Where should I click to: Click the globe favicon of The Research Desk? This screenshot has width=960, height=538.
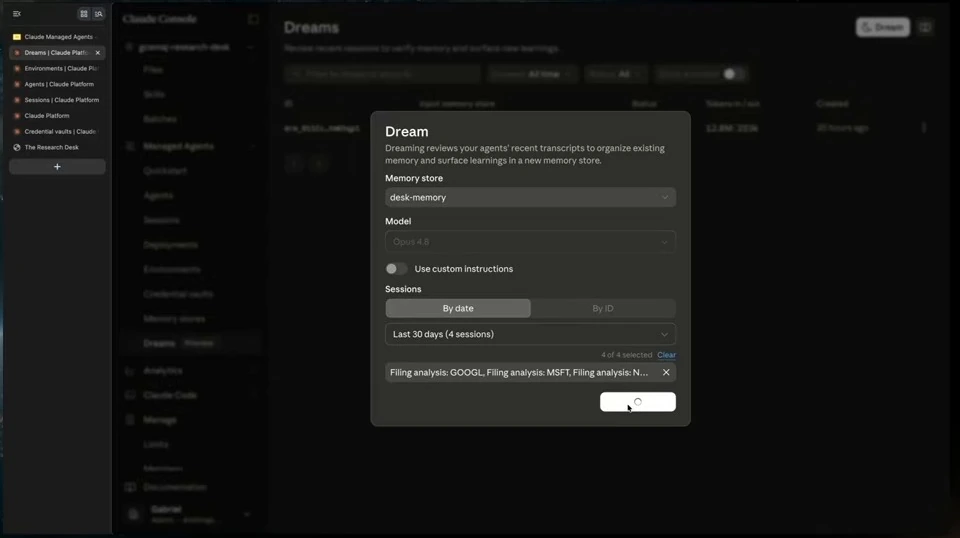pyautogui.click(x=17, y=148)
